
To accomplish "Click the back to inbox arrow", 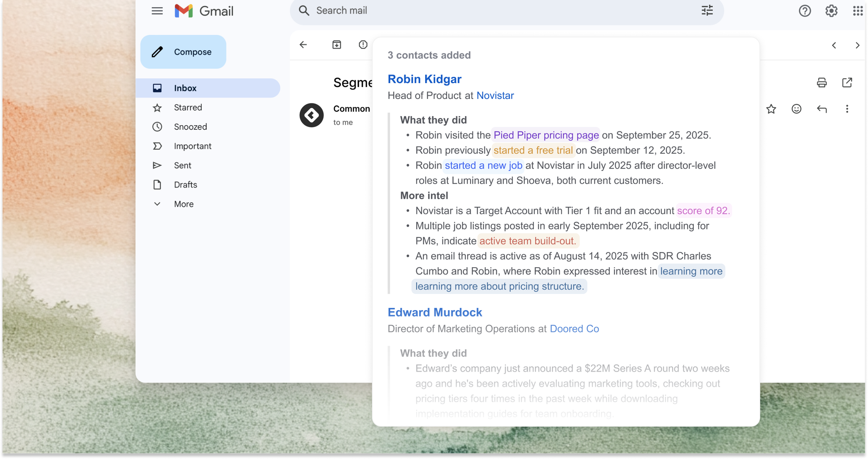I will tap(303, 45).
